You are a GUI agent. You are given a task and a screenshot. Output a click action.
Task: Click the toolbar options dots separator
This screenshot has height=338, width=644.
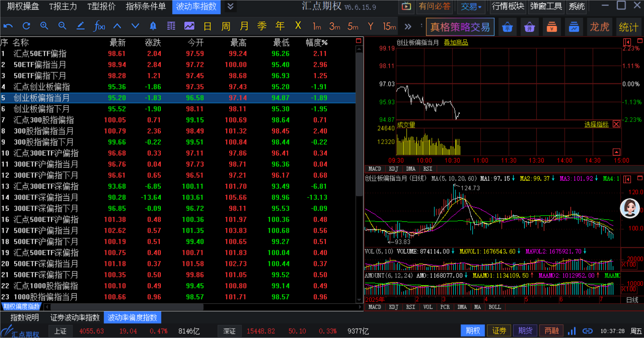coord(422,25)
